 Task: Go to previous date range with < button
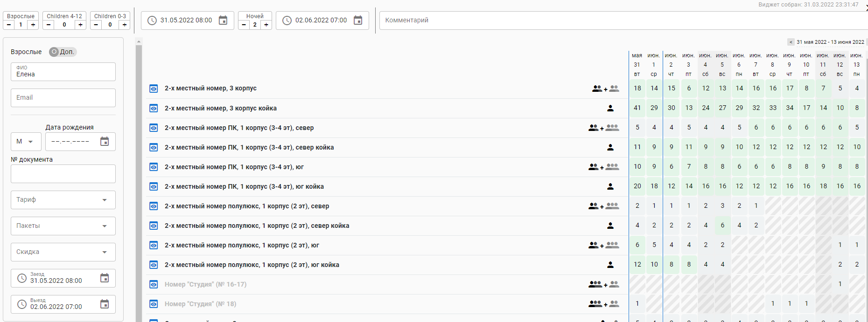tap(791, 42)
